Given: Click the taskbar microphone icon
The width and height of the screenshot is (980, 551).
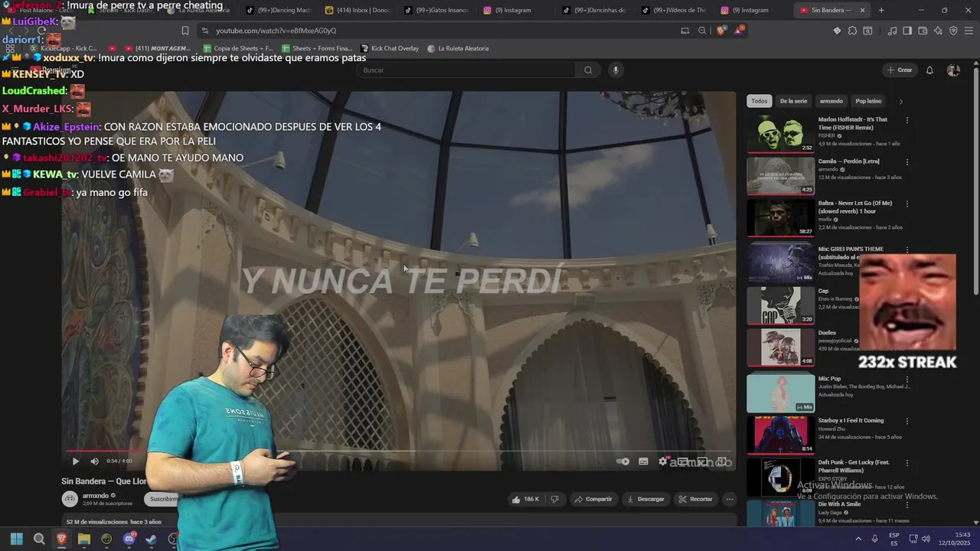Looking at the screenshot, I should click(874, 539).
